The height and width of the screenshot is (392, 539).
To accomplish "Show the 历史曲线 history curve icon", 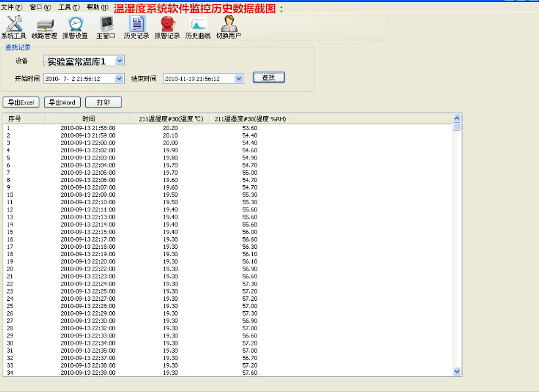I will click(198, 25).
